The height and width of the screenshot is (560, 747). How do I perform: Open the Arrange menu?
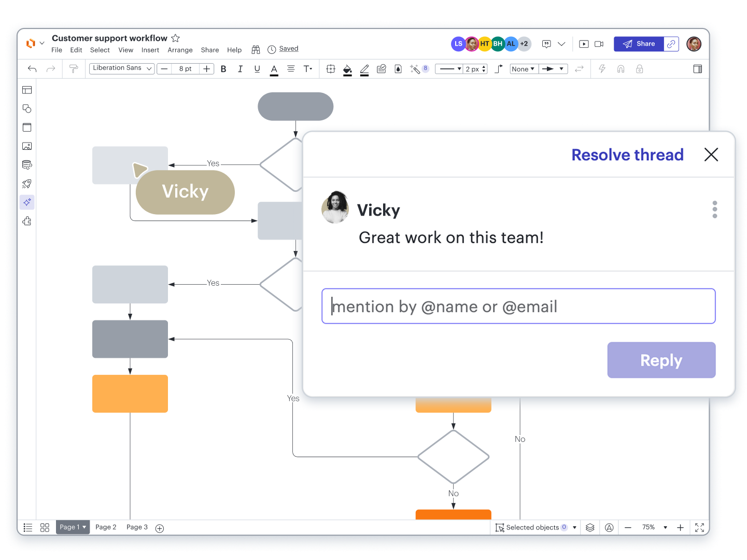(180, 50)
